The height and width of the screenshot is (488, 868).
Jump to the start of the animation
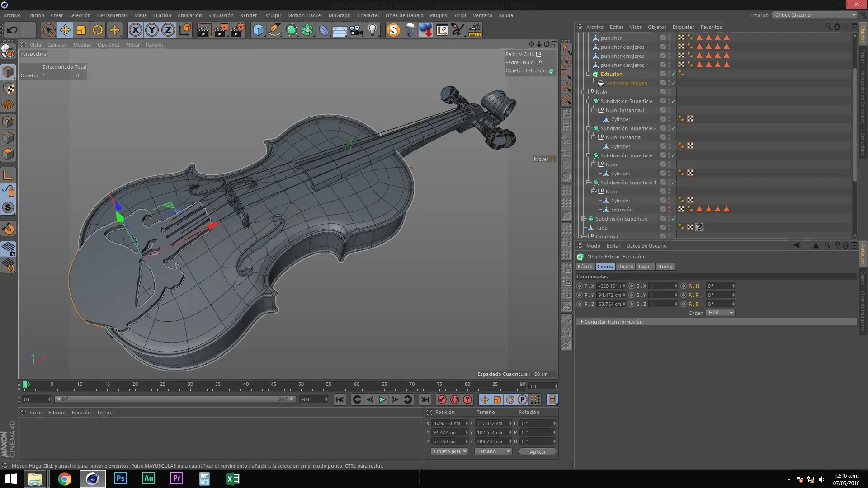click(x=340, y=399)
